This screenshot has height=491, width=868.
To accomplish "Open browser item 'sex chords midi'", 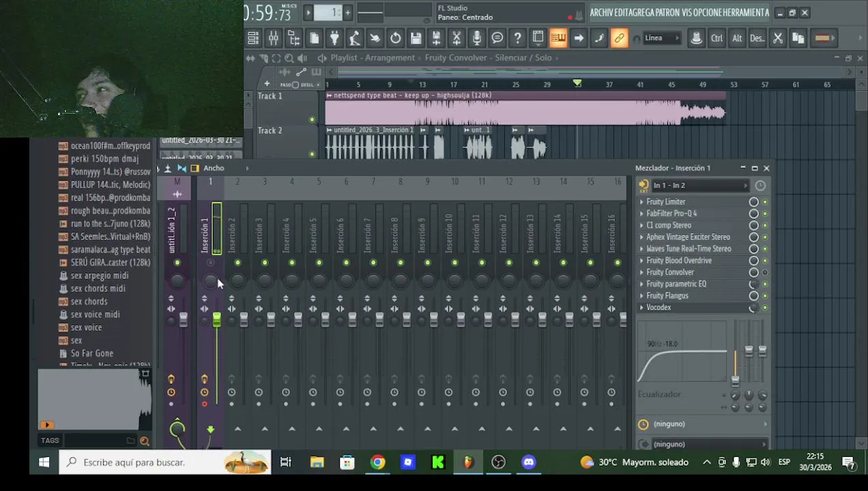I will click(x=98, y=288).
